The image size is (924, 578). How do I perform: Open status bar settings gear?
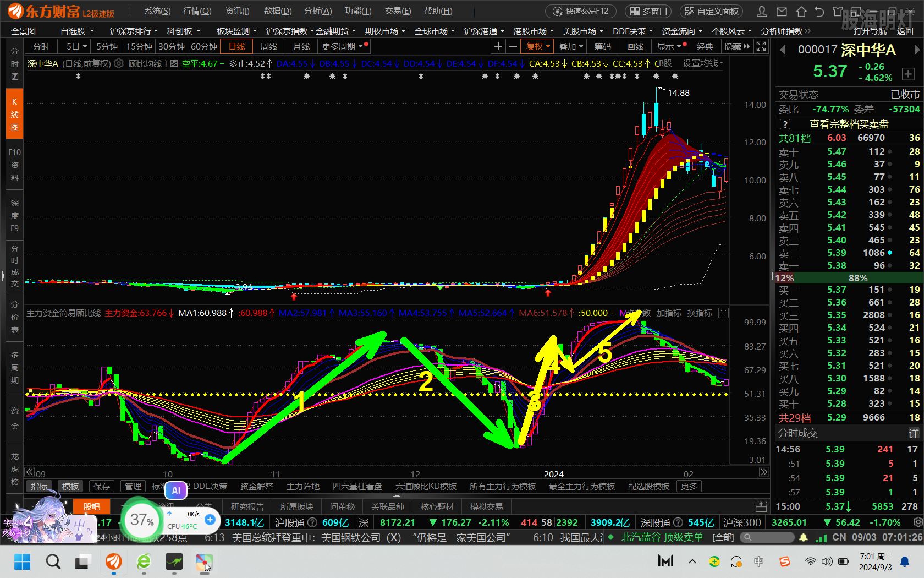pos(918,522)
